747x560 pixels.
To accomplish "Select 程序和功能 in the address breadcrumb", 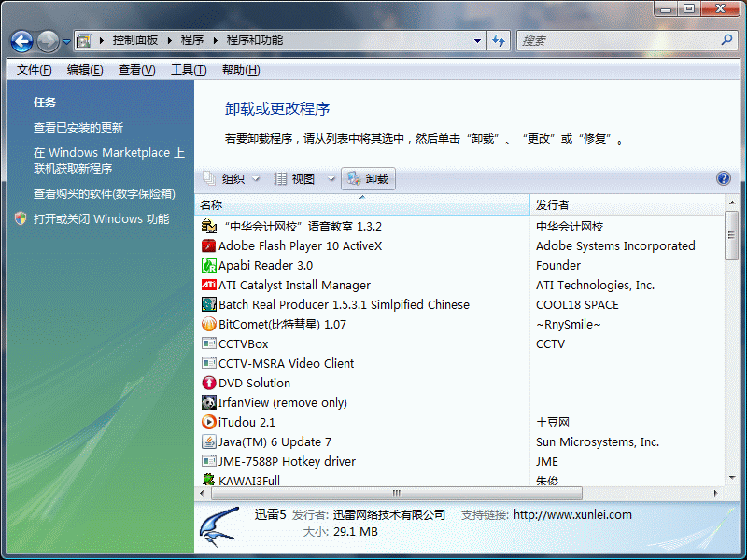I will (x=255, y=40).
